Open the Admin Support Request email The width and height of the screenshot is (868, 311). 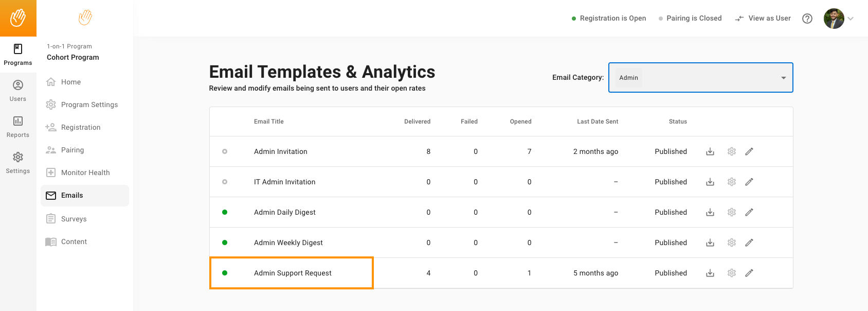click(x=293, y=273)
